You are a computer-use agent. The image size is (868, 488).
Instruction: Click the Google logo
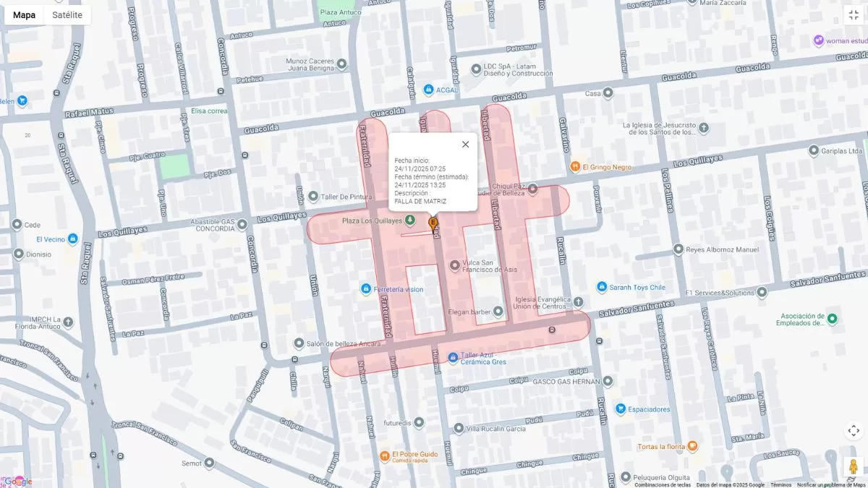pos(17,481)
